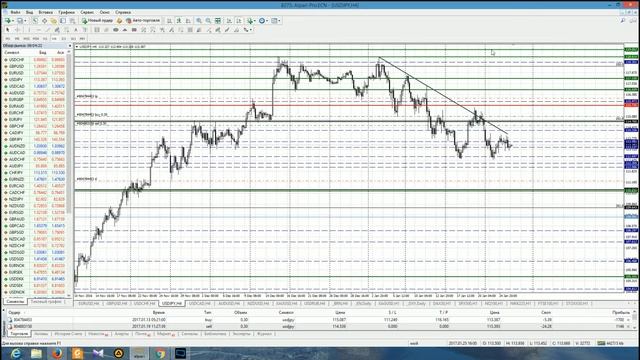Select the vertical line tool
The width and height of the screenshot is (640, 360).
click(29, 30)
